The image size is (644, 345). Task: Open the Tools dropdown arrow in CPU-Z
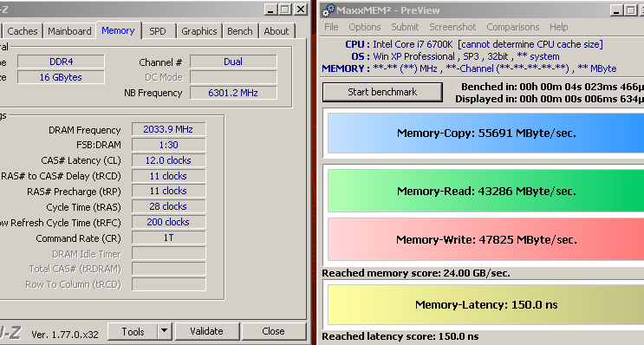click(165, 331)
